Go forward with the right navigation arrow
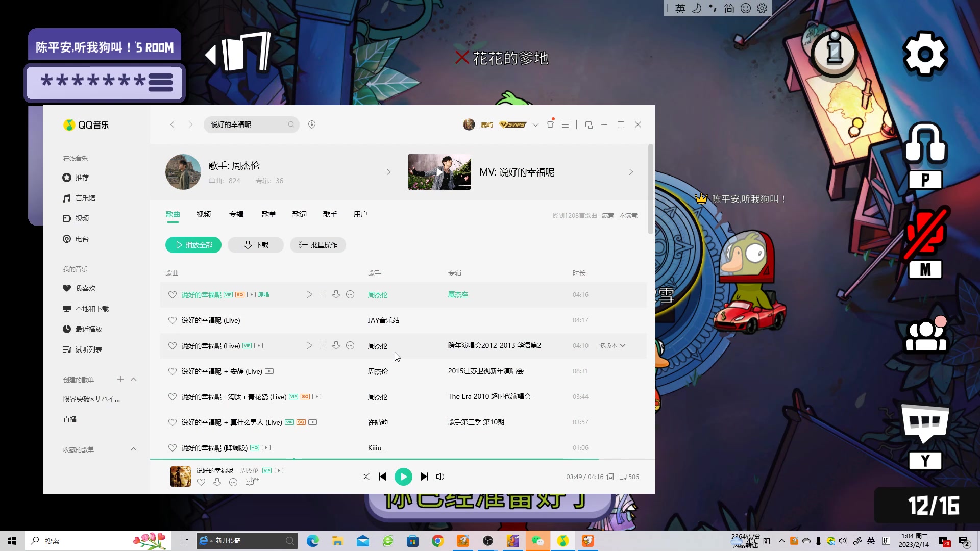This screenshot has height=551, width=980. (190, 124)
